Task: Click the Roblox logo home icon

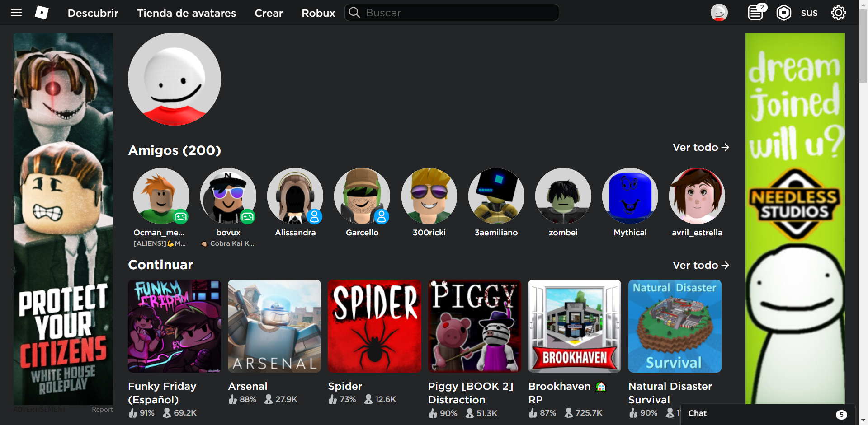Action: tap(42, 13)
